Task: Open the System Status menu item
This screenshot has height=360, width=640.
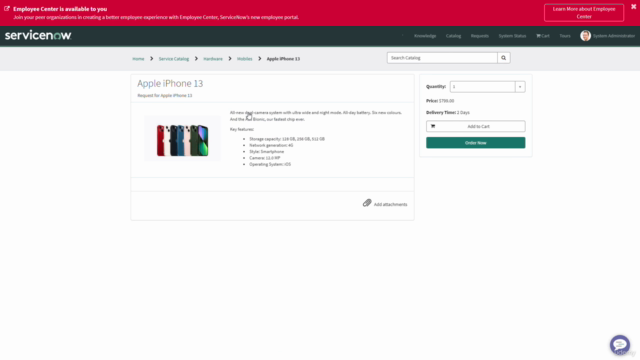Action: pos(512,36)
